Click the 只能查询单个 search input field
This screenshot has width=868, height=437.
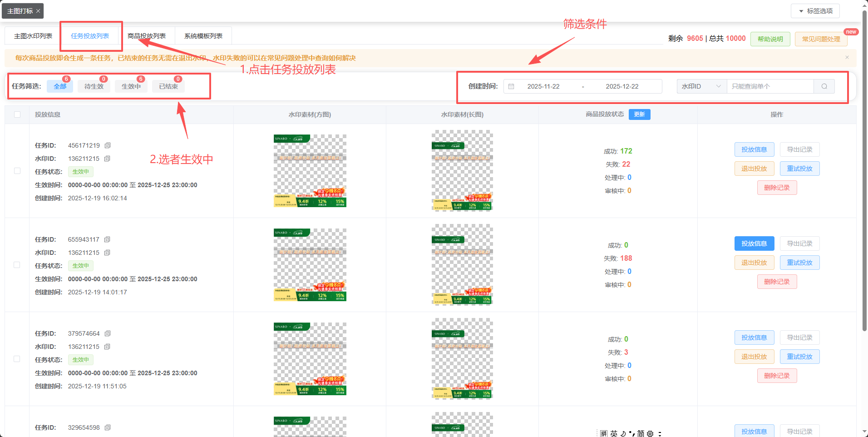pos(770,86)
